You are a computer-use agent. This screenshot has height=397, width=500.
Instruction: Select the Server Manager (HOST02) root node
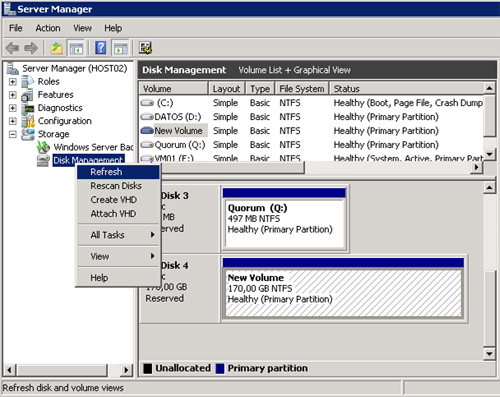coord(75,68)
